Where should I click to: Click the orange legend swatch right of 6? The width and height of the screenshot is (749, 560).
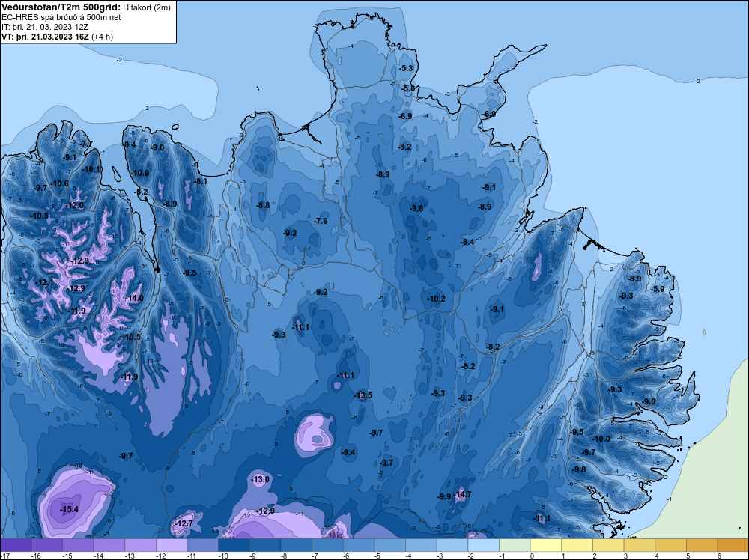(x=733, y=545)
